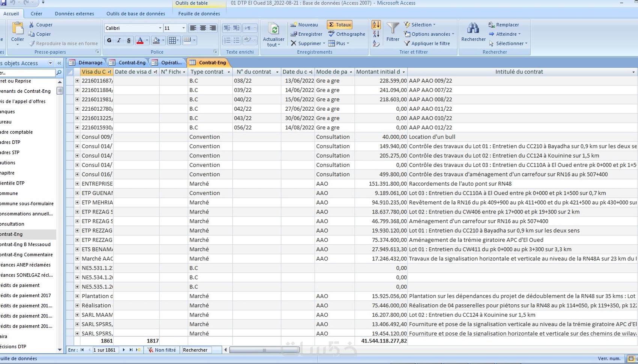Switch to the Démarrage document tab
Screen dimensions: 638x364
tap(86, 63)
